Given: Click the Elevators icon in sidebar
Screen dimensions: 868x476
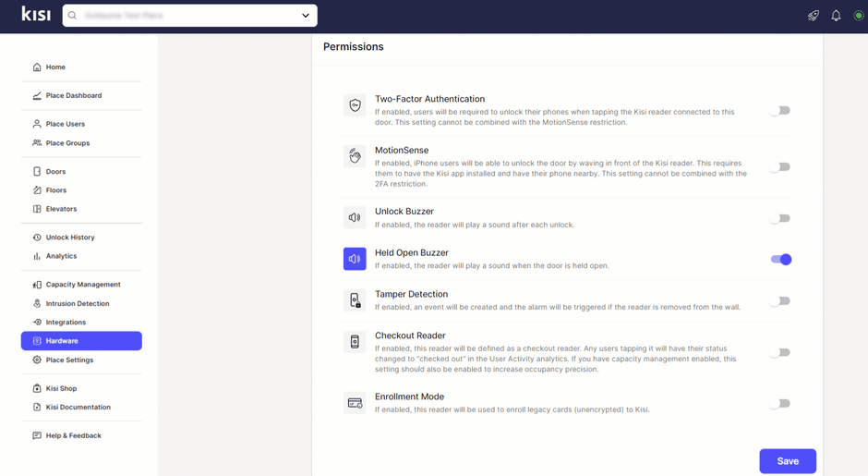Looking at the screenshot, I should pos(37,209).
